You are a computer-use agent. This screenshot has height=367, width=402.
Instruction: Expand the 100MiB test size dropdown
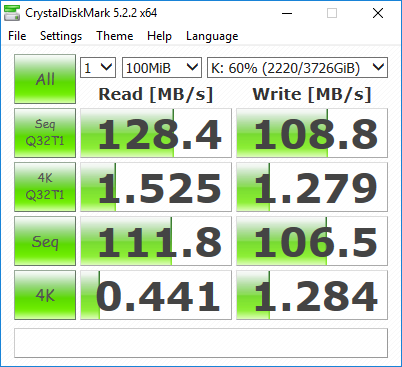[x=162, y=68]
